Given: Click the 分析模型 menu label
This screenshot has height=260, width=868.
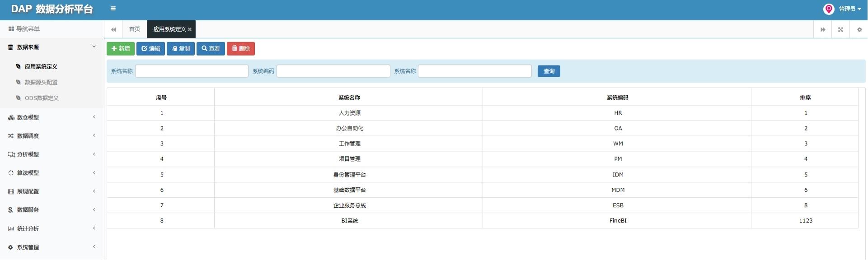Looking at the screenshot, I should [28, 155].
